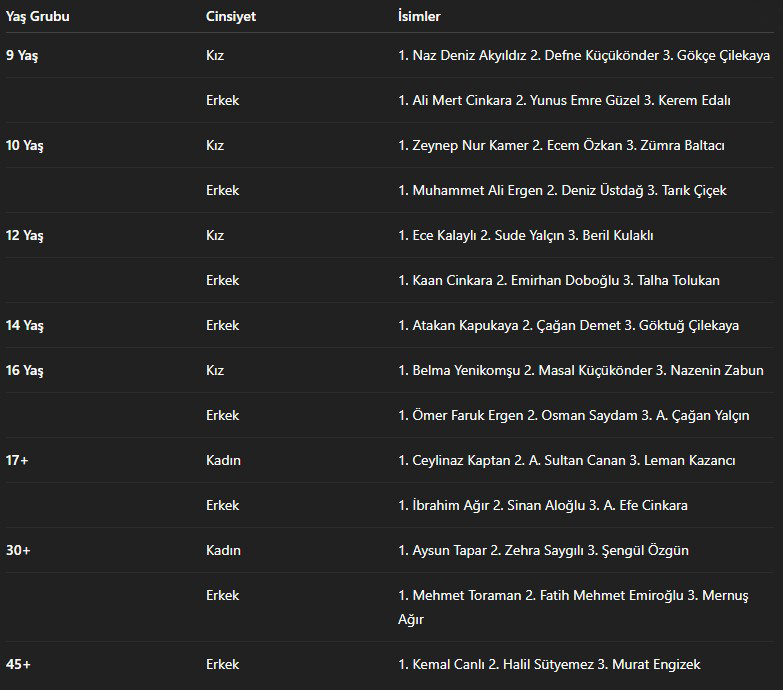Viewport: 783px width, 690px height.
Task: Click the "17+" age group cell
Action: click(x=18, y=461)
